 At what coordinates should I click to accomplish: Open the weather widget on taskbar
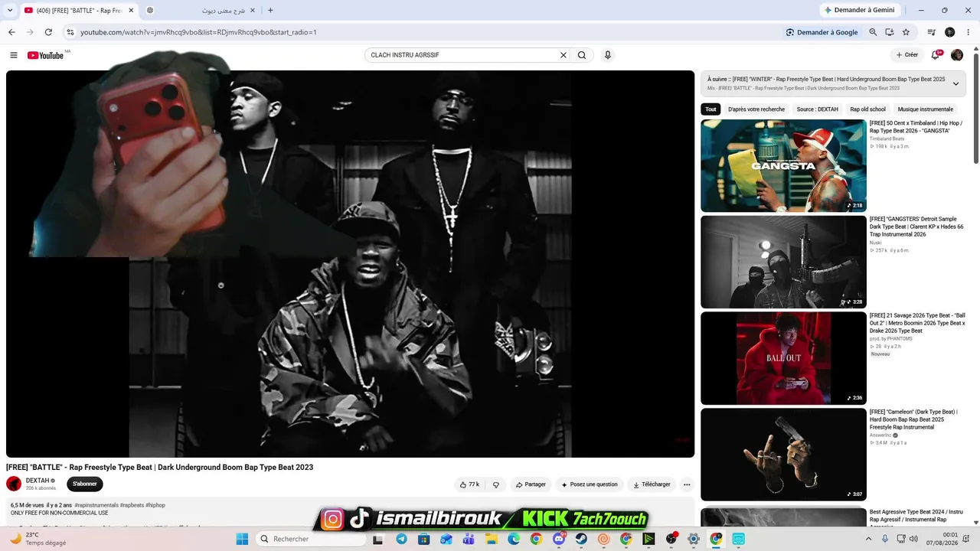pos(37,539)
